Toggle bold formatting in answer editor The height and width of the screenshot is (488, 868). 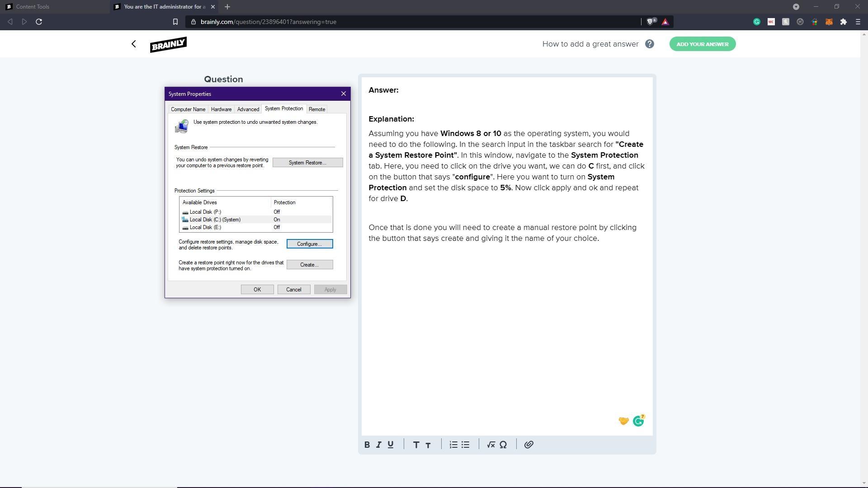[367, 445]
